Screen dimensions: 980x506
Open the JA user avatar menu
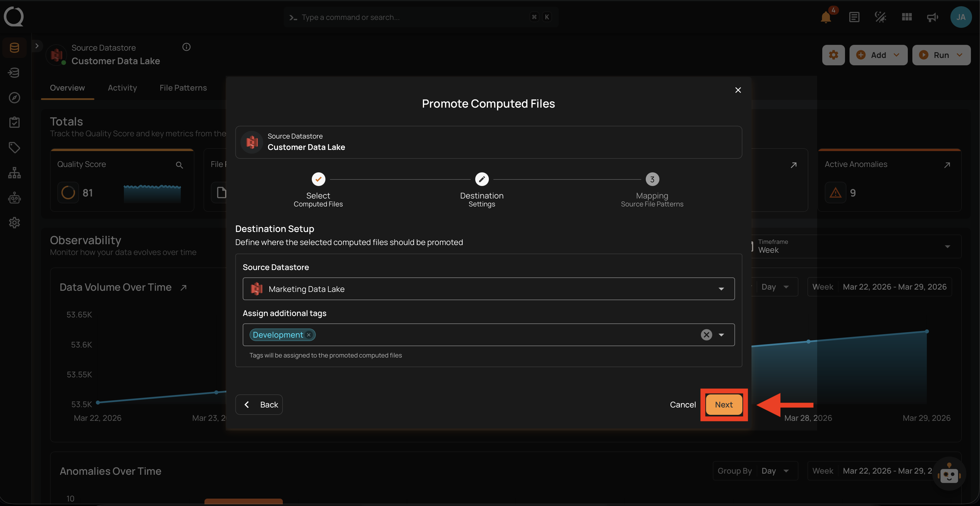961,17
